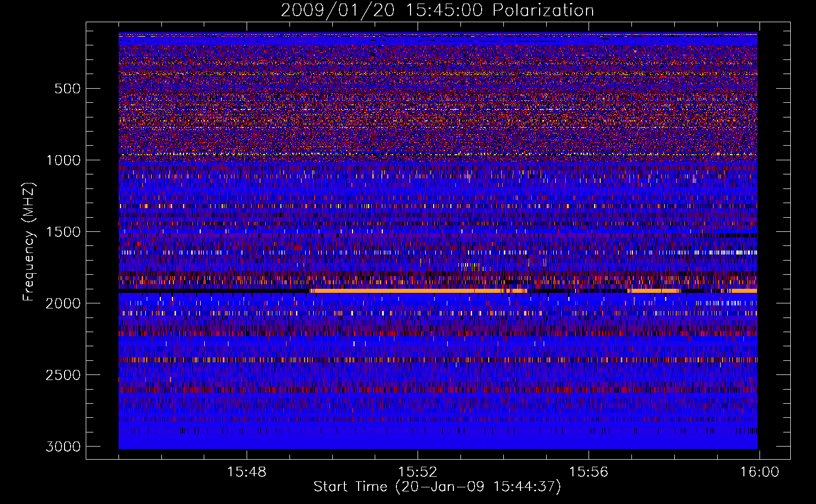The image size is (816, 504).
Task: Click the 15:48 time tick label
Action: pos(247,472)
